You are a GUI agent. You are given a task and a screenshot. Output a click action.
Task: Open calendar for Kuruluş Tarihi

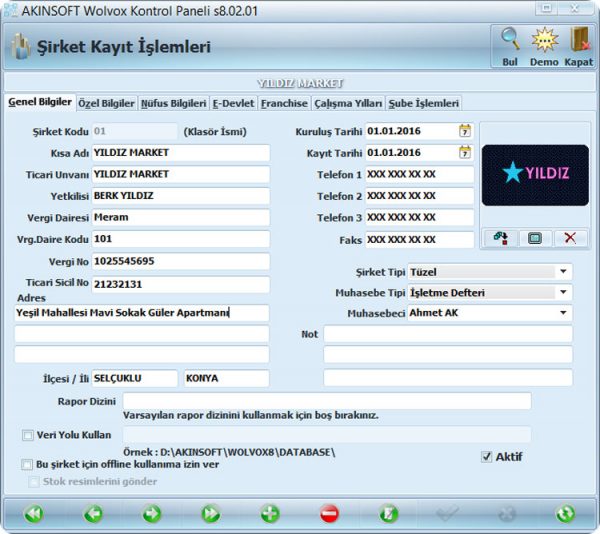tap(465, 131)
